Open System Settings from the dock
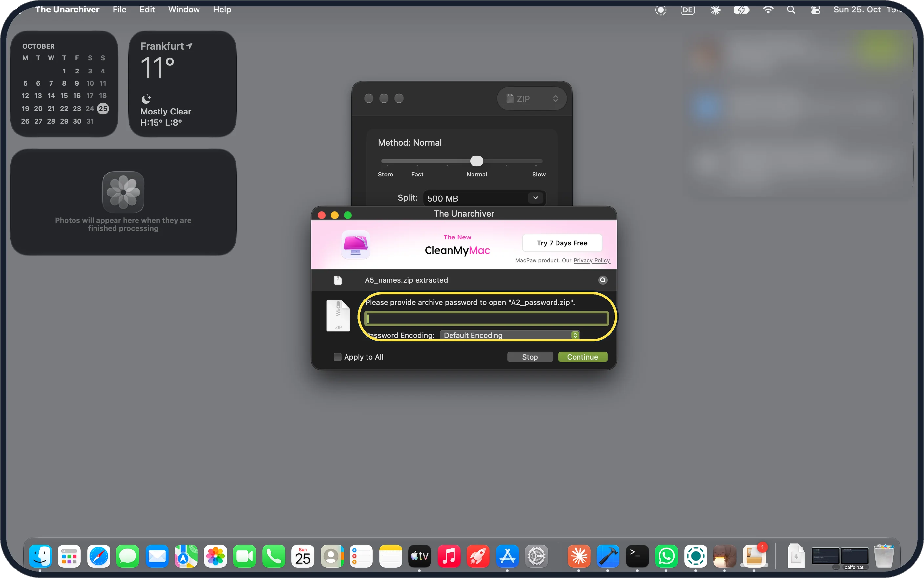924x578 pixels. pyautogui.click(x=536, y=556)
